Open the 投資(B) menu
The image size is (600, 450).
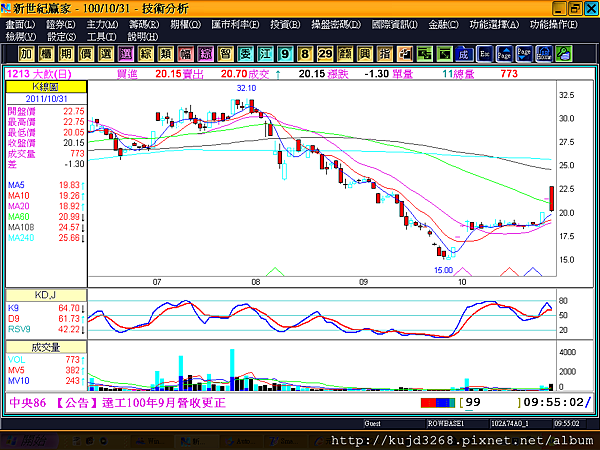(285, 25)
